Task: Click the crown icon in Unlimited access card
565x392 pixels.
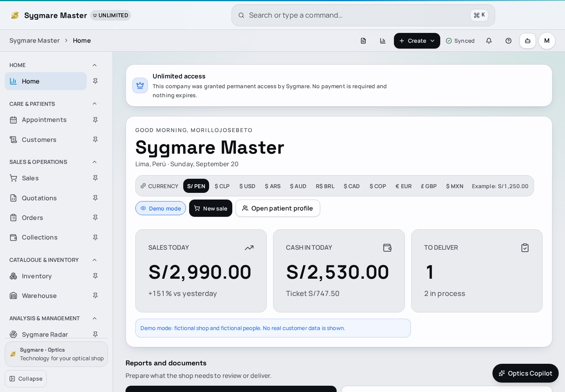Action: [x=140, y=85]
